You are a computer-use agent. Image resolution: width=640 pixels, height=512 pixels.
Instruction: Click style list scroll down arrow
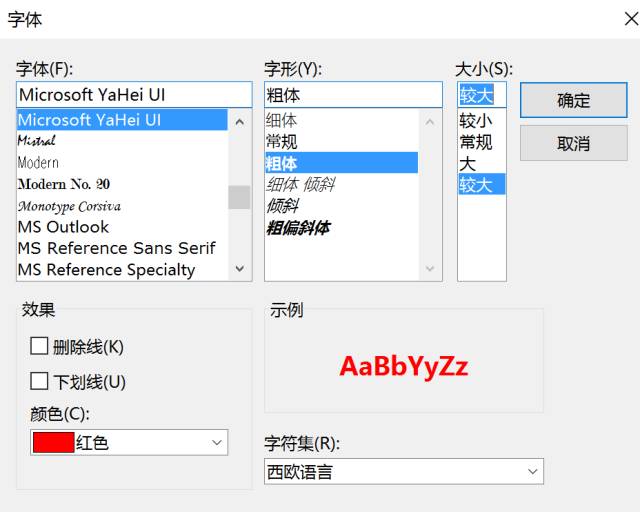click(x=430, y=268)
